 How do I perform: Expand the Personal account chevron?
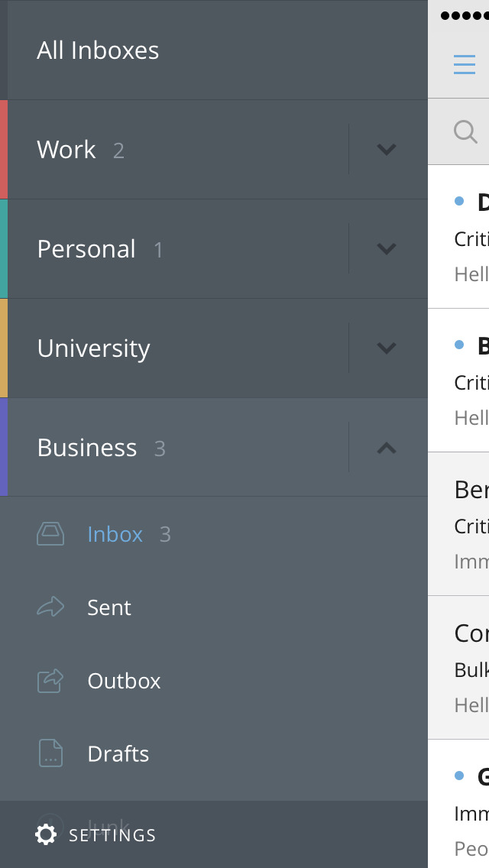[x=387, y=248]
